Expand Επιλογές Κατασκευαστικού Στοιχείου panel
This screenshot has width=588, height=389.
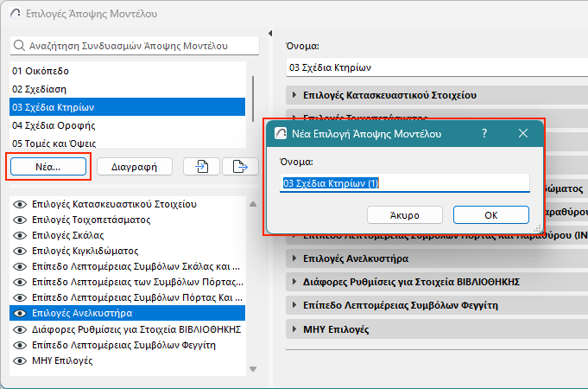pos(294,94)
